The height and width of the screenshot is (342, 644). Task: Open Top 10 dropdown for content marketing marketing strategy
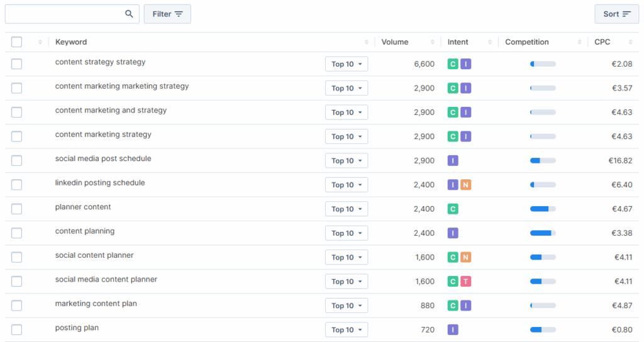tap(347, 88)
